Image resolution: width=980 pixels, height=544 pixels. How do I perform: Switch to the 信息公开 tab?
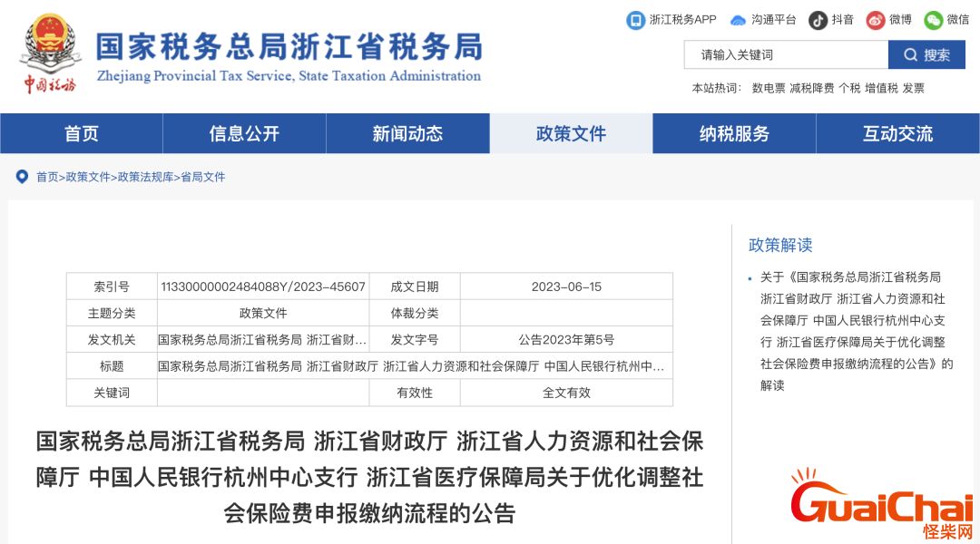[244, 134]
